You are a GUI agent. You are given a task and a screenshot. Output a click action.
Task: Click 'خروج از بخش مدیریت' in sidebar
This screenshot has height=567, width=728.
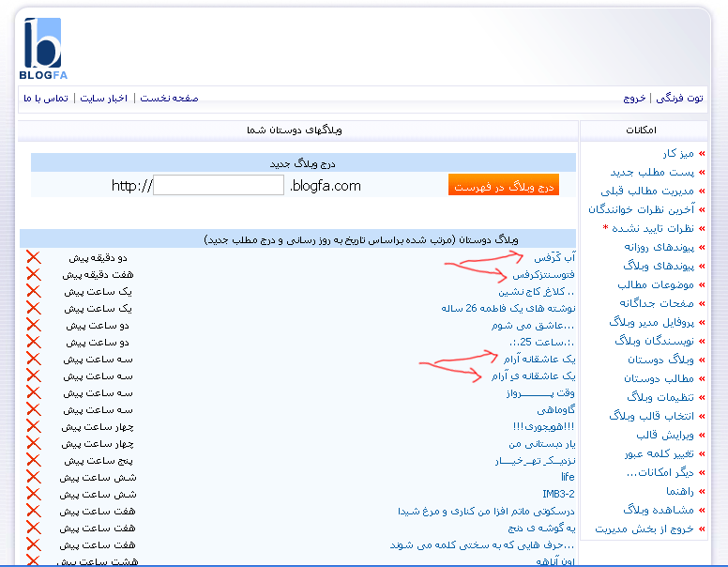pyautogui.click(x=644, y=529)
